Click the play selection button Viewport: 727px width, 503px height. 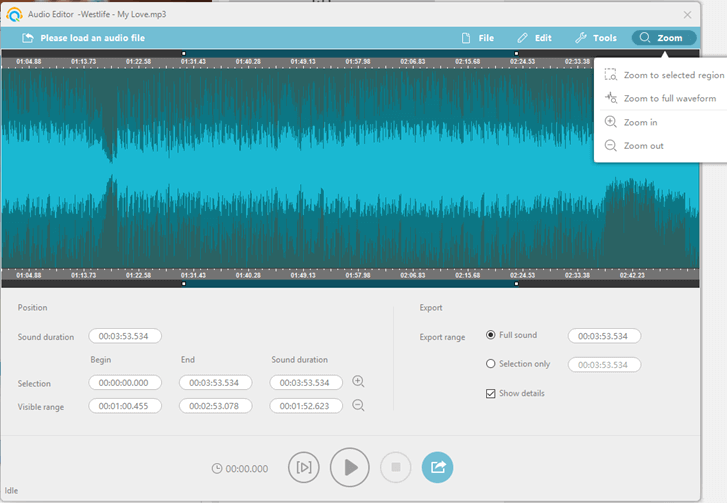pyautogui.click(x=304, y=467)
